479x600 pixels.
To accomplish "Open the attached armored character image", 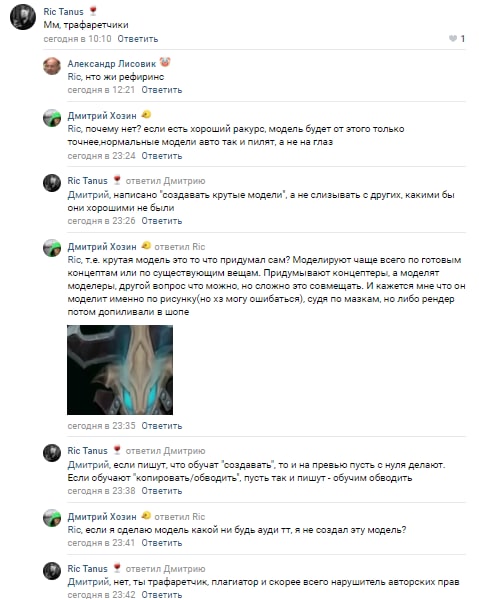I will click(120, 370).
